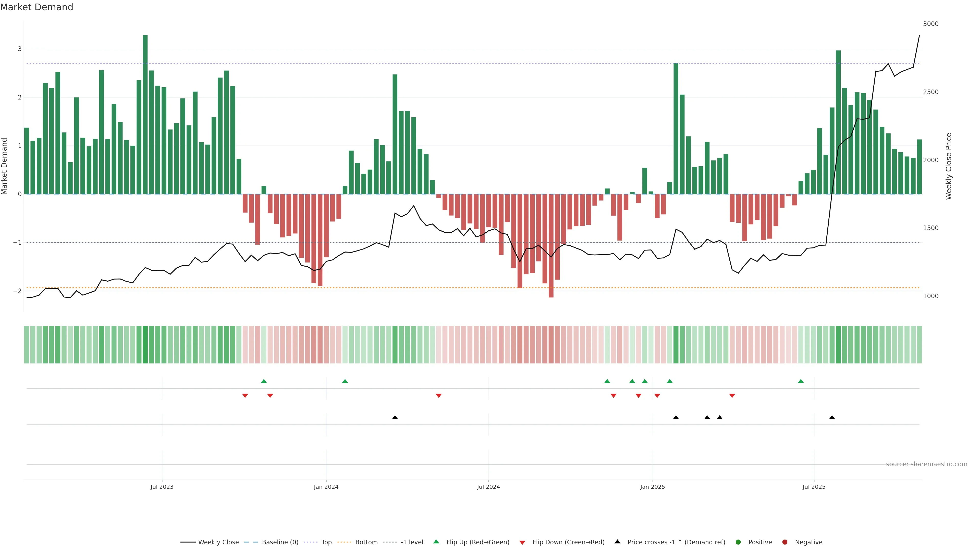Click the red Negative legend dot
Image resolution: width=980 pixels, height=551 pixels.
pos(785,542)
